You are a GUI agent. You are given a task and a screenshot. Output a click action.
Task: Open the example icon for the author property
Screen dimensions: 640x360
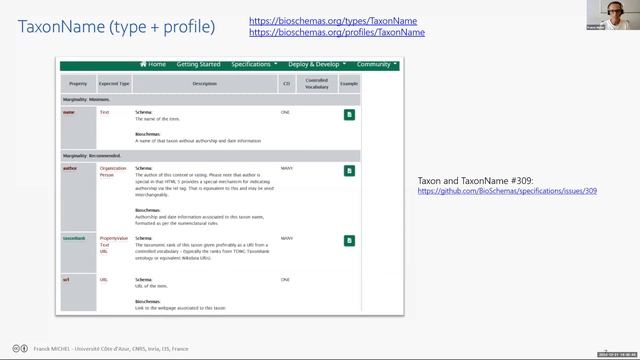coord(349,171)
